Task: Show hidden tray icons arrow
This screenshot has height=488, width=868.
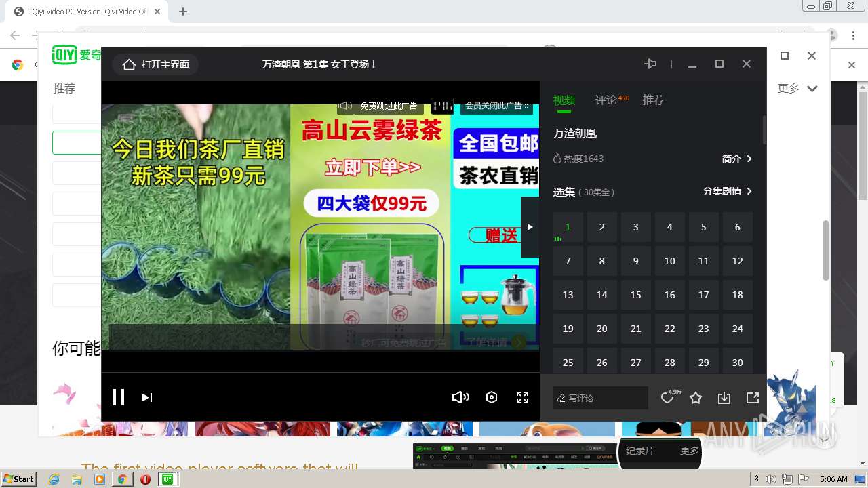Action: point(757,479)
